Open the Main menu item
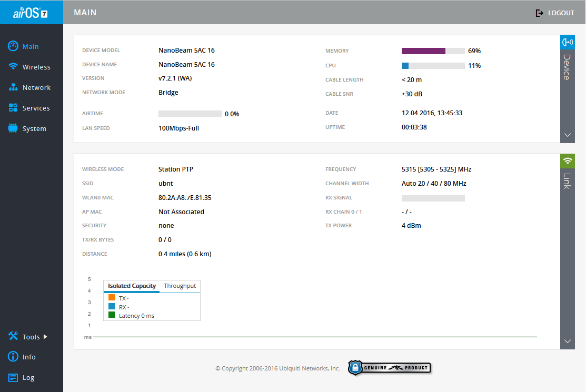Screen dimensions: 586x392 click(30, 46)
